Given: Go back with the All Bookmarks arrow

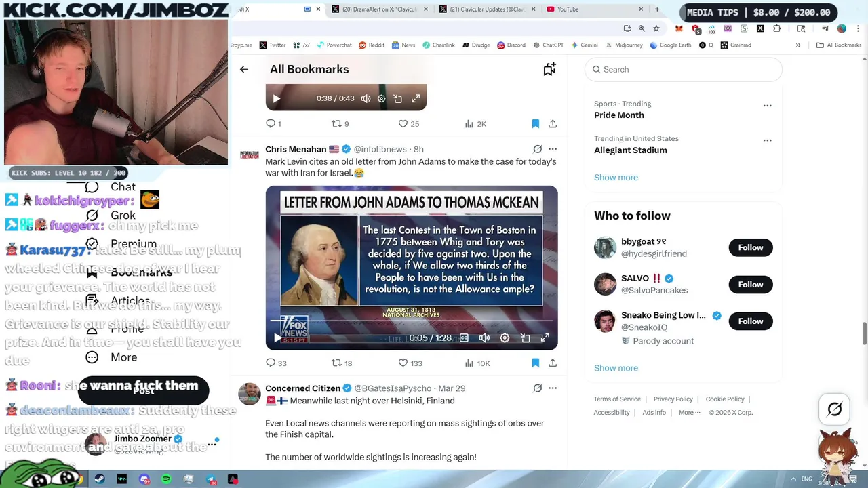Looking at the screenshot, I should pyautogui.click(x=244, y=69).
